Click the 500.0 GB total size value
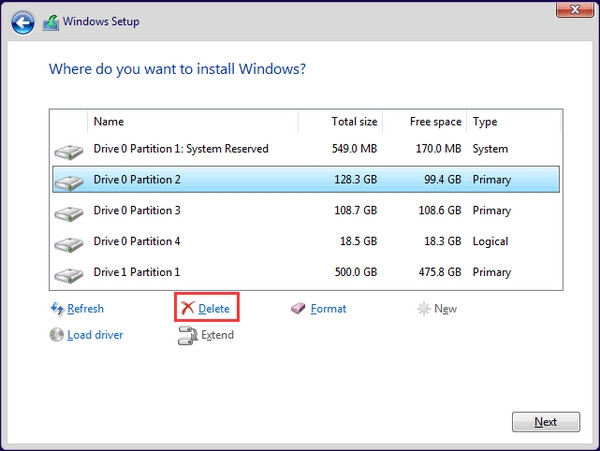The height and width of the screenshot is (451, 600). click(356, 272)
